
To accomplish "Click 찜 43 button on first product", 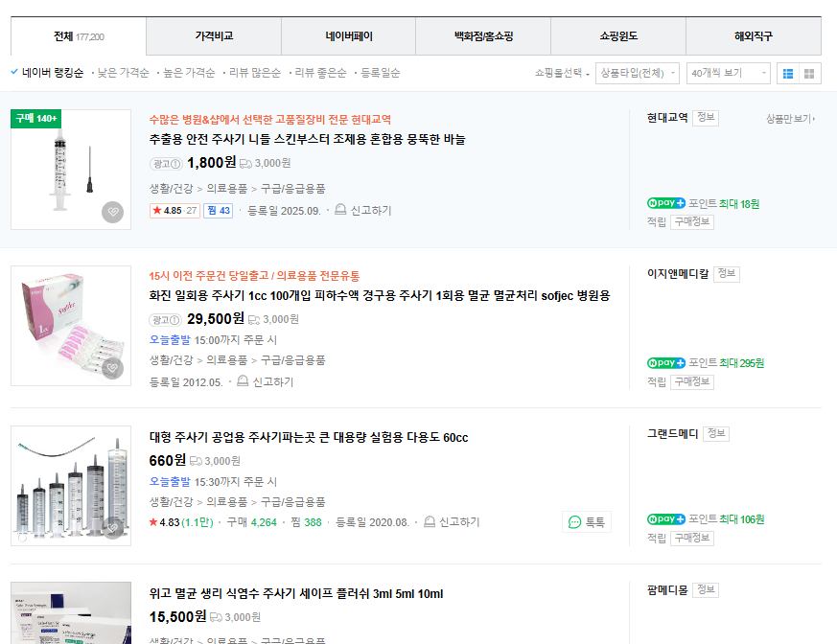I will (x=218, y=211).
